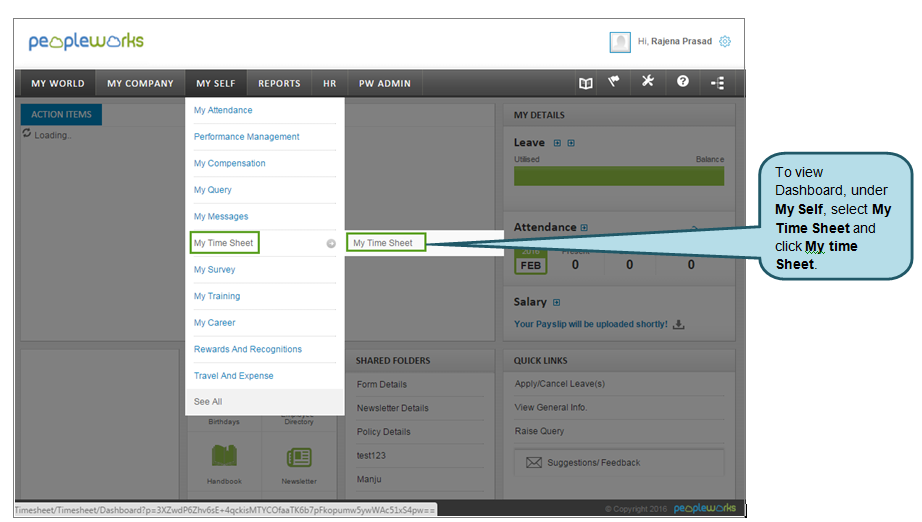This screenshot has height=522, width=922.
Task: Open the tools wrench icon in the navbar
Action: pyautogui.click(x=647, y=81)
